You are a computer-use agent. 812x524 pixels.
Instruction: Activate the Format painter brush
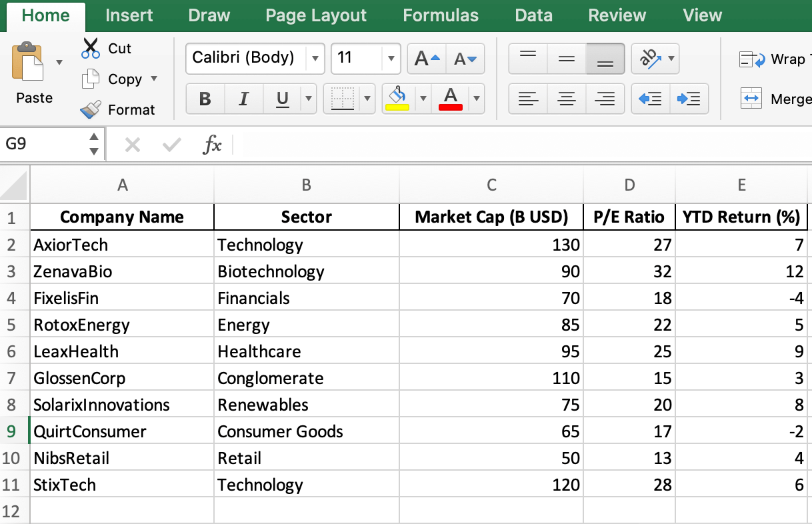pos(90,109)
